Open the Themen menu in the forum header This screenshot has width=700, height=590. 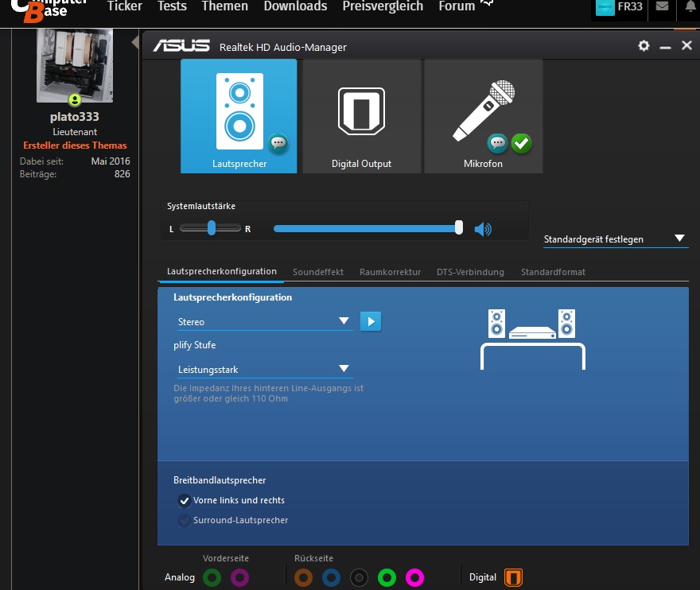coord(224,6)
